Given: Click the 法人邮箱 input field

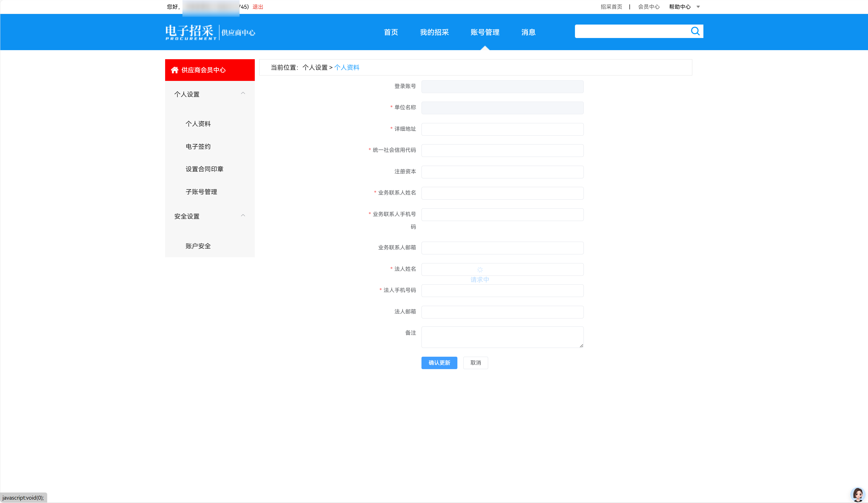Looking at the screenshot, I should click(x=502, y=312).
